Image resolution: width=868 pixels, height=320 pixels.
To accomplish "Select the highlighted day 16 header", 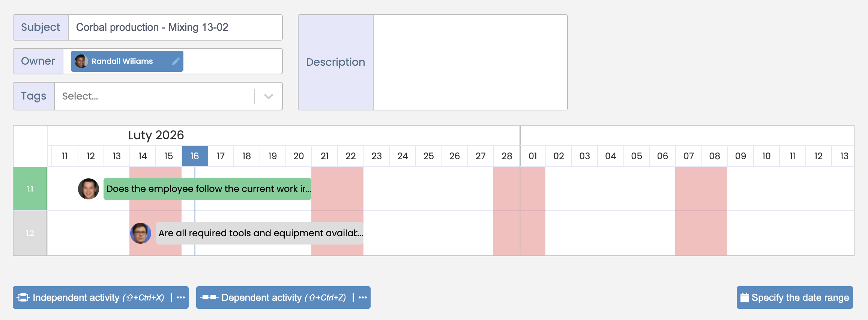I will [x=195, y=155].
